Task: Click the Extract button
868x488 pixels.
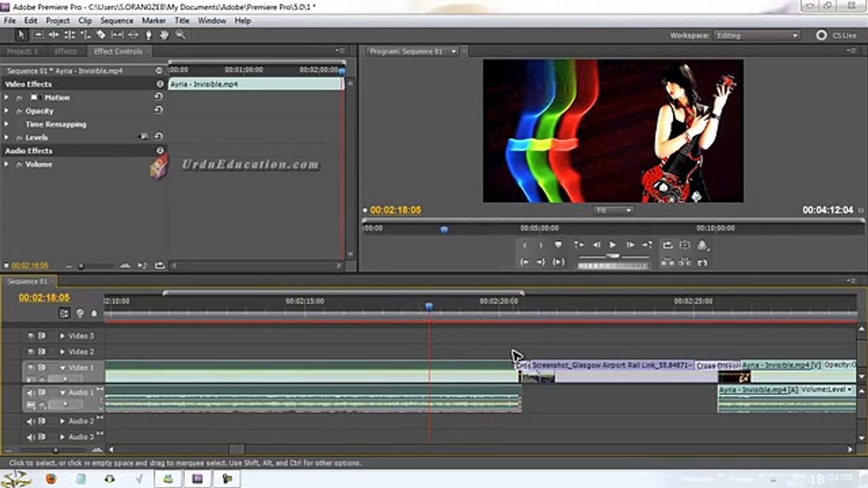Action: click(x=685, y=262)
